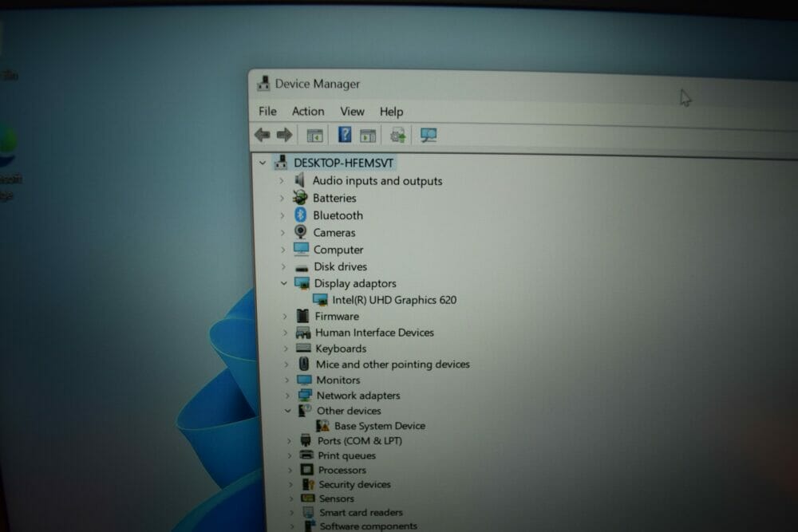Viewport: 798px width, 532px height.
Task: Select the Sensors row
Action: [x=337, y=499]
